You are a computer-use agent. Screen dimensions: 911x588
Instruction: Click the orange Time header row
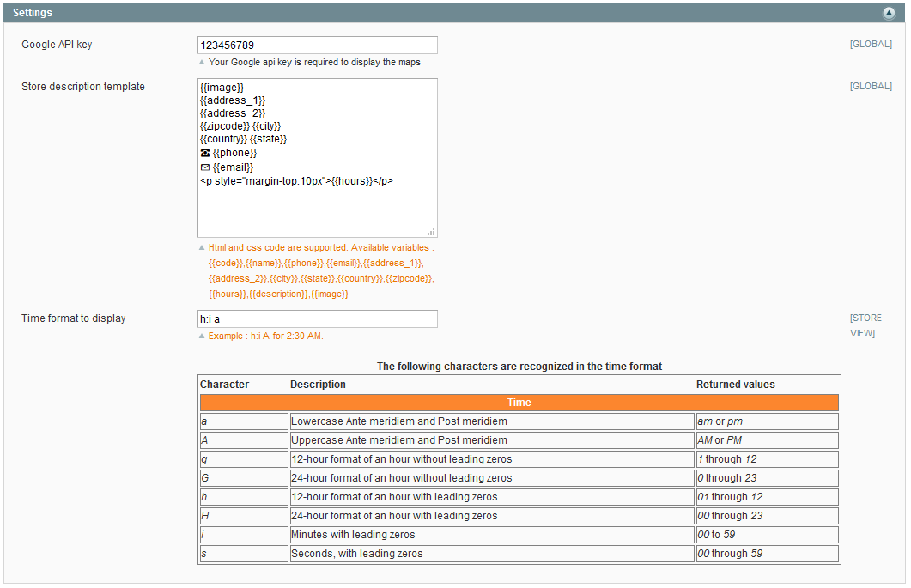pos(519,403)
